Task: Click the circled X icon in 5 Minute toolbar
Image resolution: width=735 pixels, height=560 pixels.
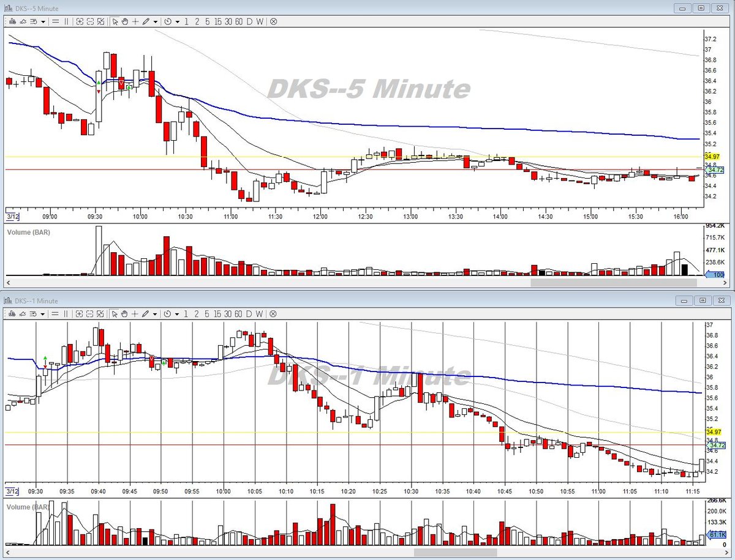Action: pos(273,21)
